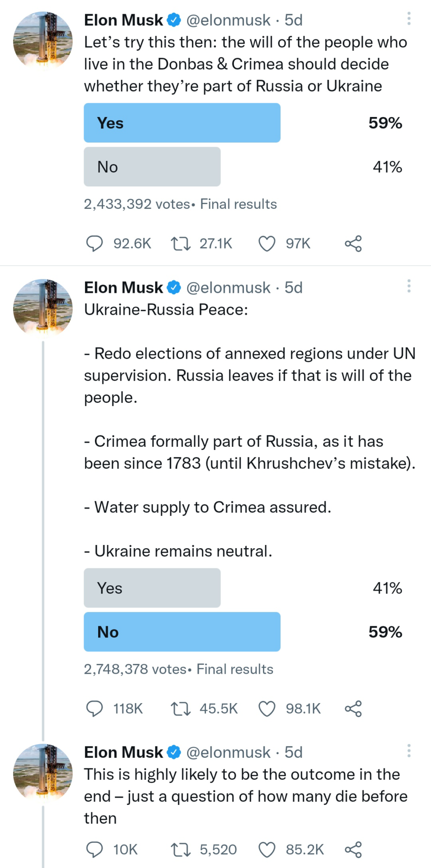
Task: Open Elon Musk's avatar on first tweet
Action: [x=43, y=41]
